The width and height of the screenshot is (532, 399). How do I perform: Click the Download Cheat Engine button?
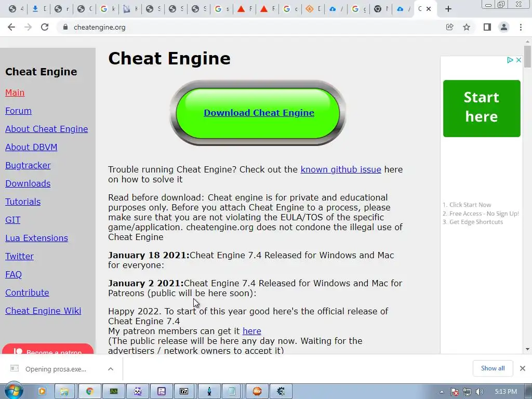pyautogui.click(x=259, y=113)
